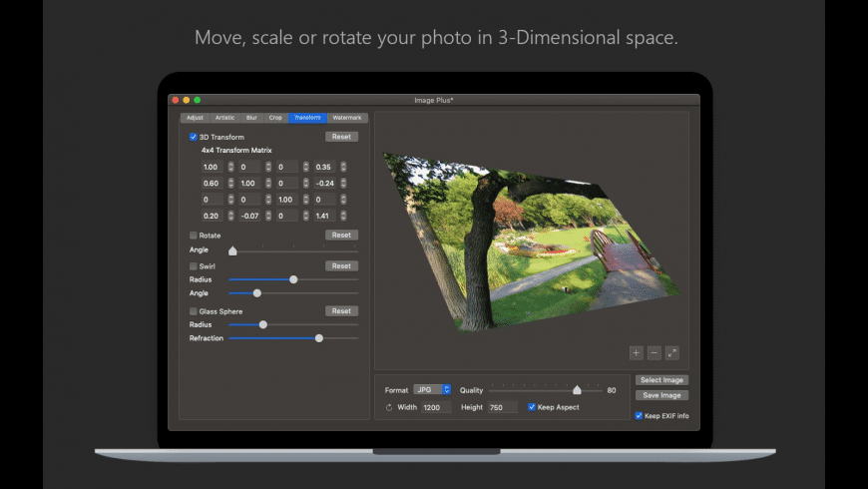Click the Swirl Angle slider handle
The height and width of the screenshot is (489, 868).
tap(256, 293)
